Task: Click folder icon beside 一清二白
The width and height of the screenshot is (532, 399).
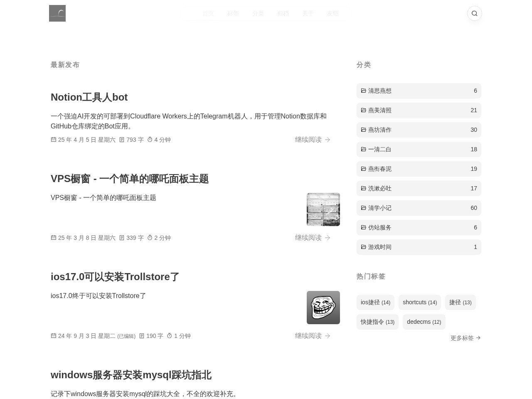Action: click(364, 149)
